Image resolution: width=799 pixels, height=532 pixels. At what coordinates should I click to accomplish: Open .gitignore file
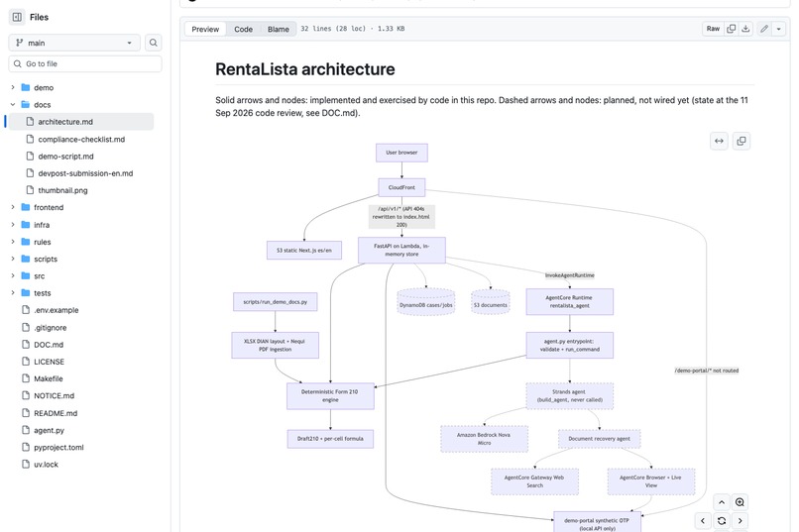50,327
